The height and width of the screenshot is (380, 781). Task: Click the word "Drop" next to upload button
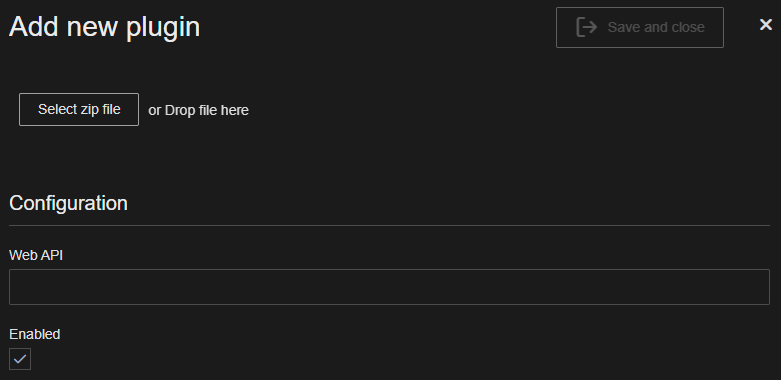coord(180,110)
